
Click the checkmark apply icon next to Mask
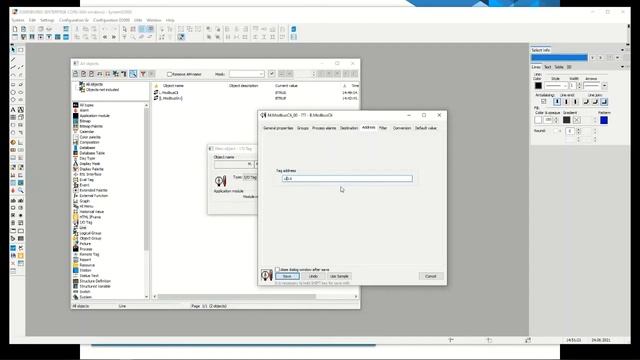(x=272, y=74)
